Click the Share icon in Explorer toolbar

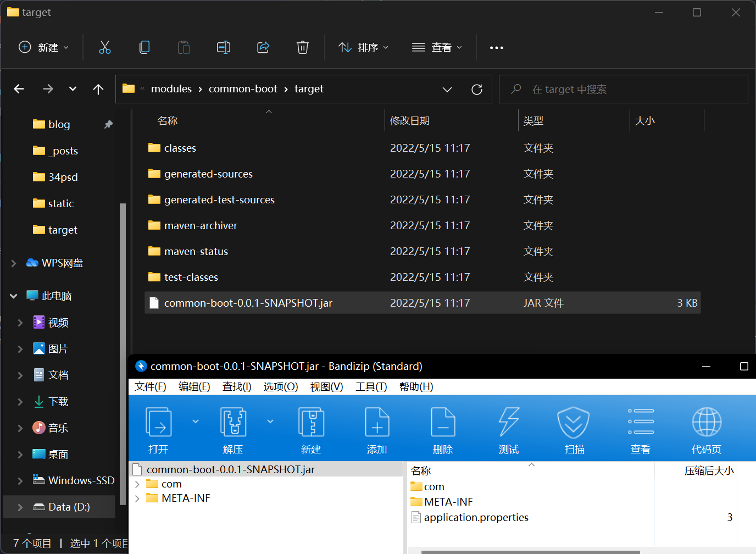coord(263,47)
